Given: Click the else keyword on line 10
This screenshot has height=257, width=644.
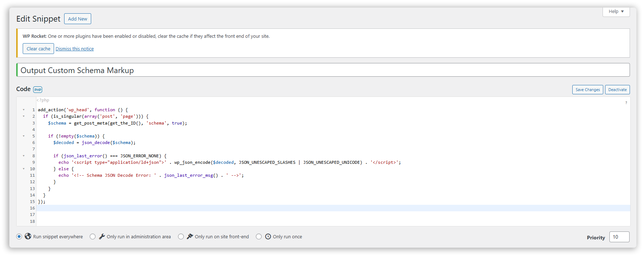Looking at the screenshot, I should [x=63, y=169].
